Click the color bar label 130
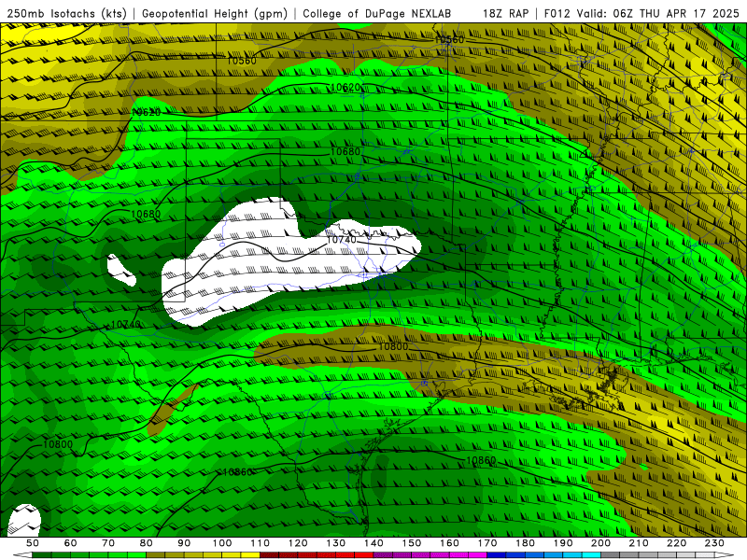 tap(336, 543)
